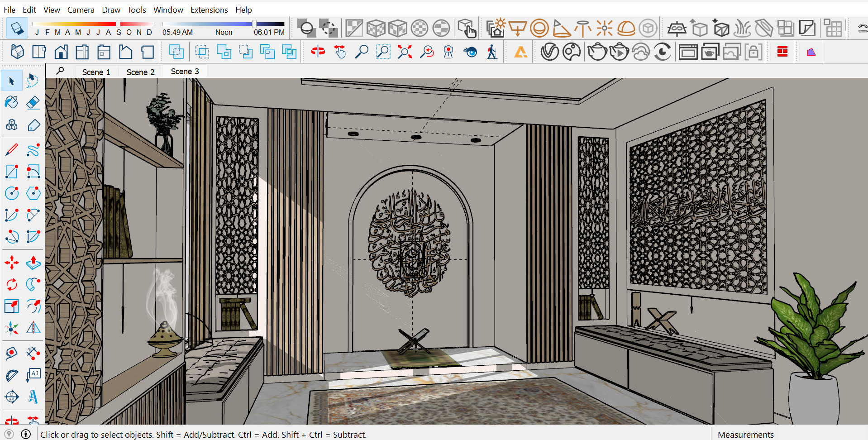Choose the Rotated Rectangle tool

point(33,172)
